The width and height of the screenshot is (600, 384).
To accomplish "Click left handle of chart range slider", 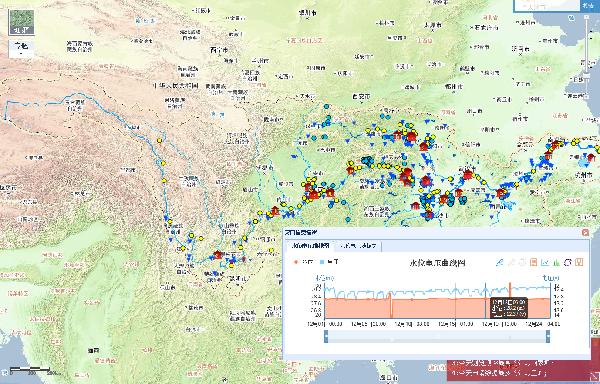I will pos(326,337).
